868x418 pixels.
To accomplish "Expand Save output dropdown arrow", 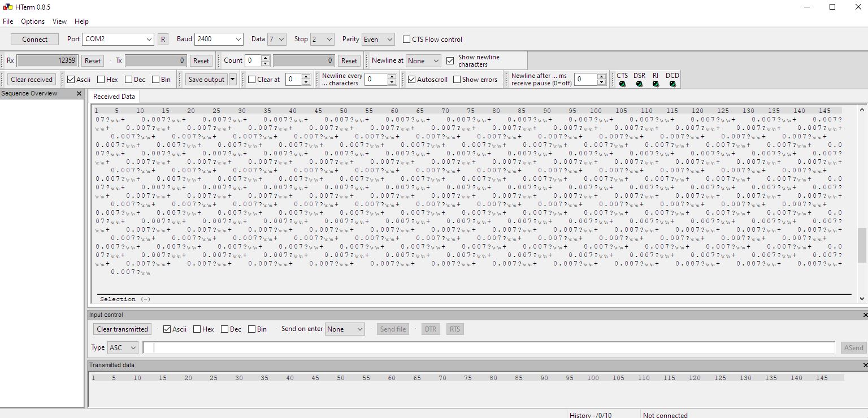I will [233, 80].
